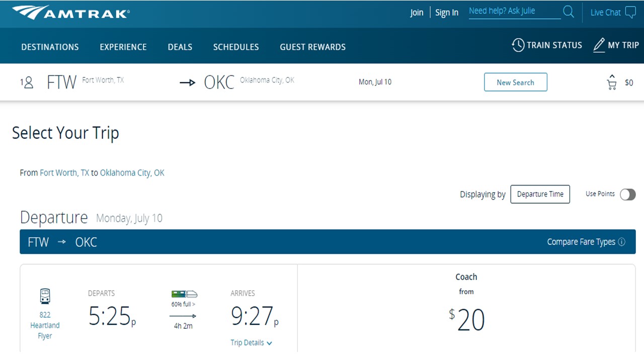Open the Live Chat bubble icon

(x=630, y=13)
